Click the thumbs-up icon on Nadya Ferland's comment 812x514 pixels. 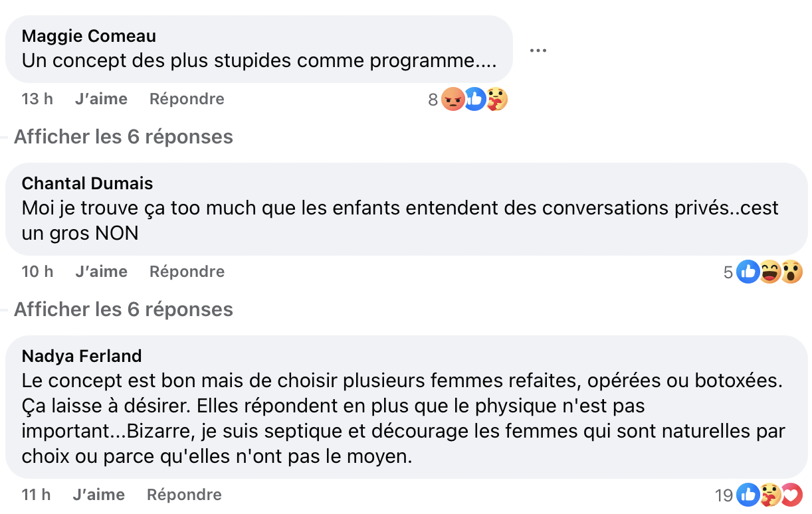coord(750,494)
